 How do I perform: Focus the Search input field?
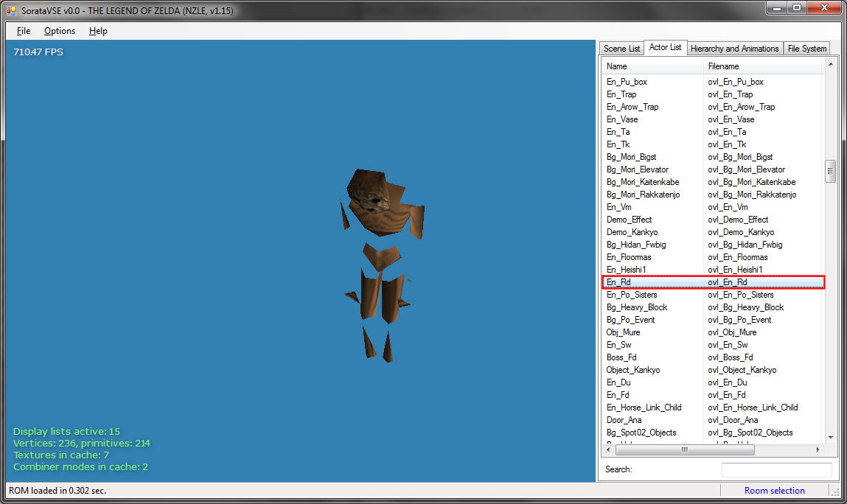coord(776,469)
